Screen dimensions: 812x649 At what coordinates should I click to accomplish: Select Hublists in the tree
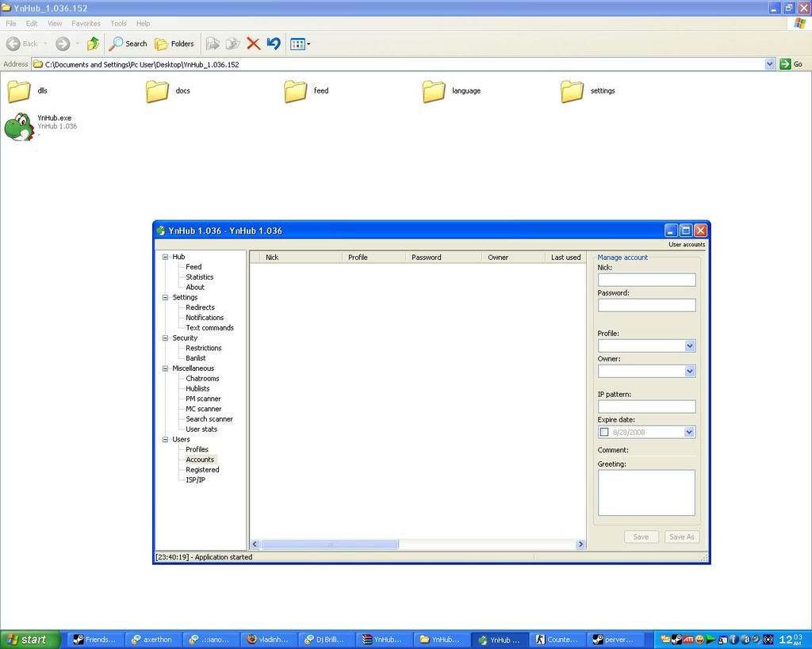[197, 388]
